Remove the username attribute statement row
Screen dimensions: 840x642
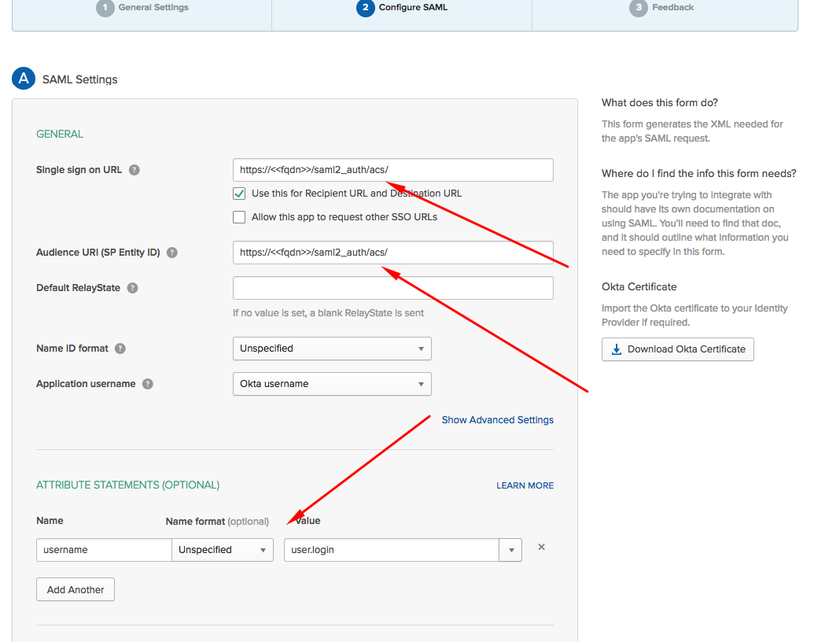[x=541, y=546]
